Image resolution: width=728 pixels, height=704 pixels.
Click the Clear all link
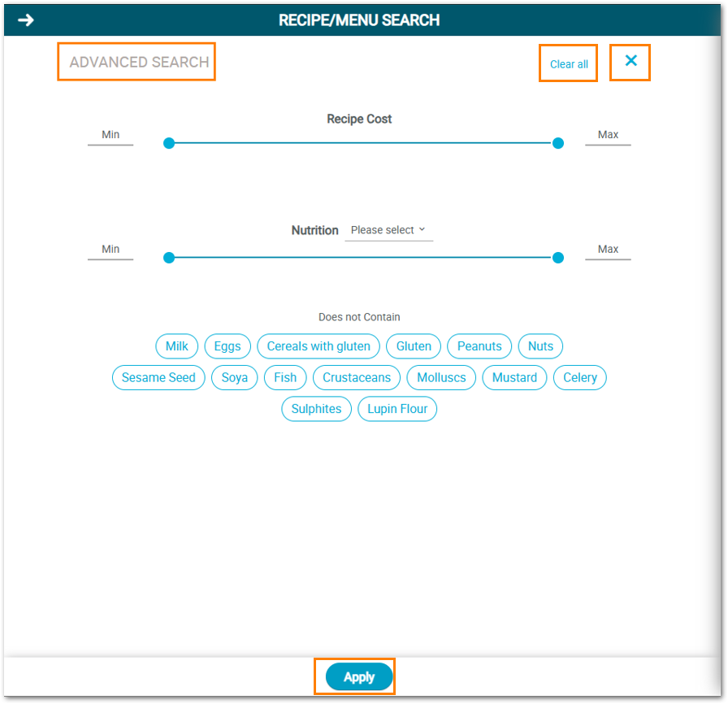point(569,64)
